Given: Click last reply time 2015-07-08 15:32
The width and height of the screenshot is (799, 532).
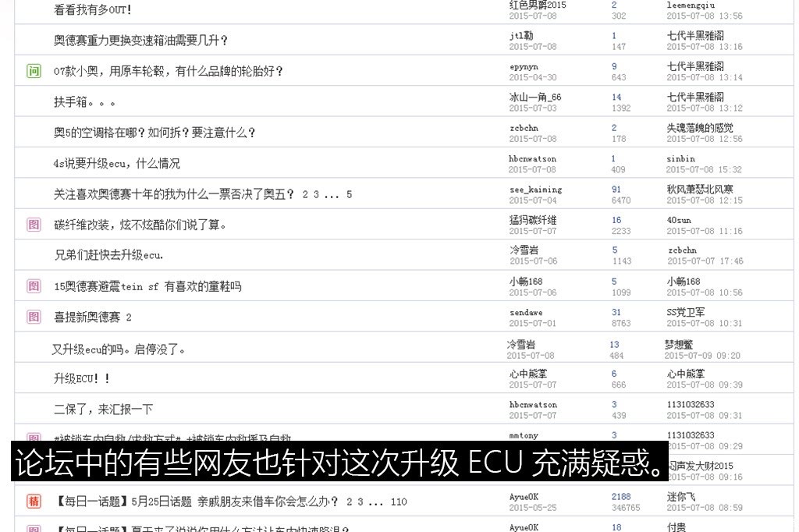Looking at the screenshot, I should coord(704,170).
